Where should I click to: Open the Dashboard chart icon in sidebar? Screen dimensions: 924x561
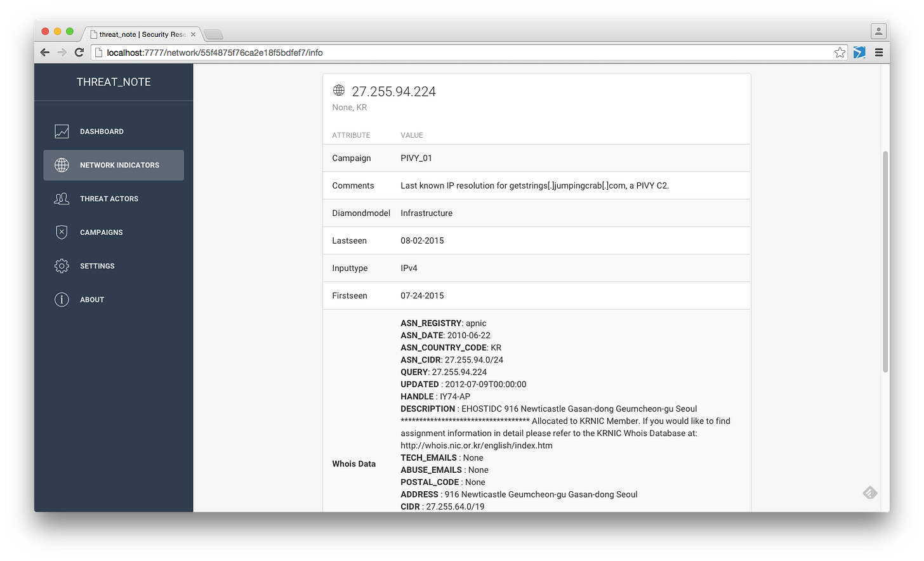click(62, 131)
